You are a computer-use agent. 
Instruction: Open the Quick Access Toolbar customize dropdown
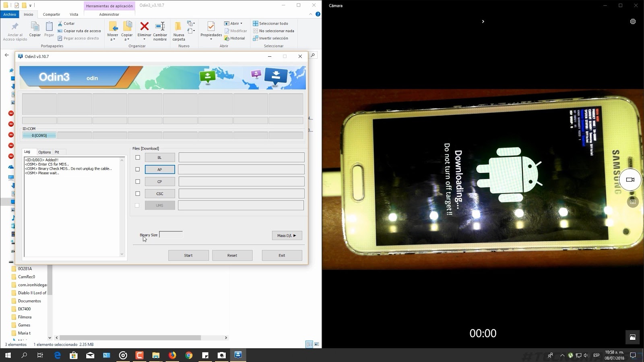(x=31, y=6)
